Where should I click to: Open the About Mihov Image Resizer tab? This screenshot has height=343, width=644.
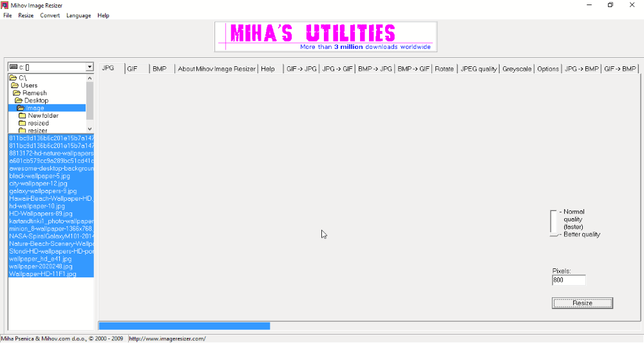[216, 69]
